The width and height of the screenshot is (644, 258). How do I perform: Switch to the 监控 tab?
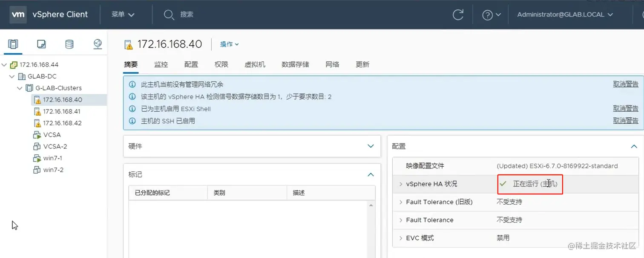(x=161, y=64)
